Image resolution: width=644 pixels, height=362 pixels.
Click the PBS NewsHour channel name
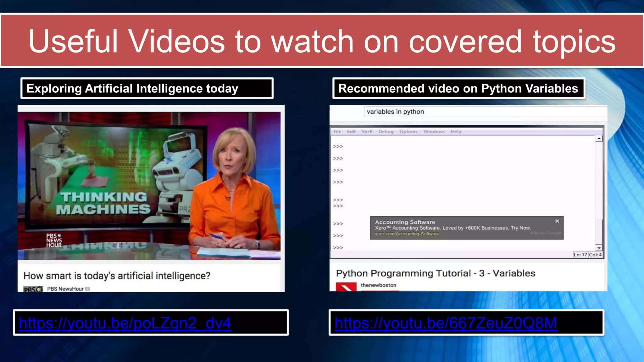tap(65, 289)
